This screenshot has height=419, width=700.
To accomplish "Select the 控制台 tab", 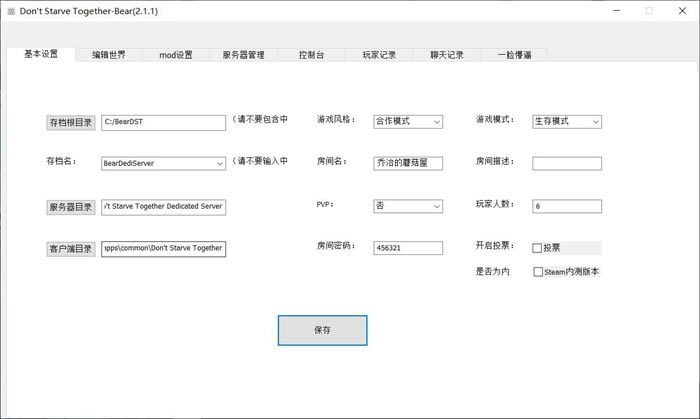I will (311, 55).
